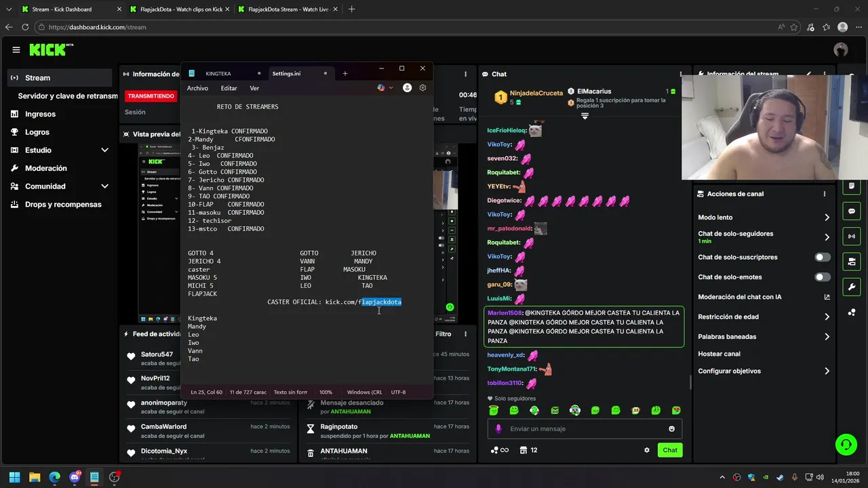
Task: Open Edge tab actions dropdown
Action: pos(8,9)
